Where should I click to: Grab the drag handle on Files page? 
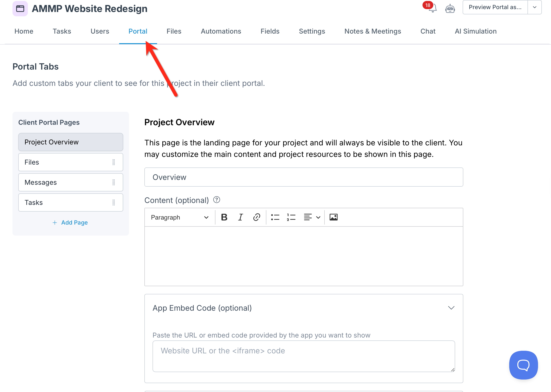click(x=114, y=162)
